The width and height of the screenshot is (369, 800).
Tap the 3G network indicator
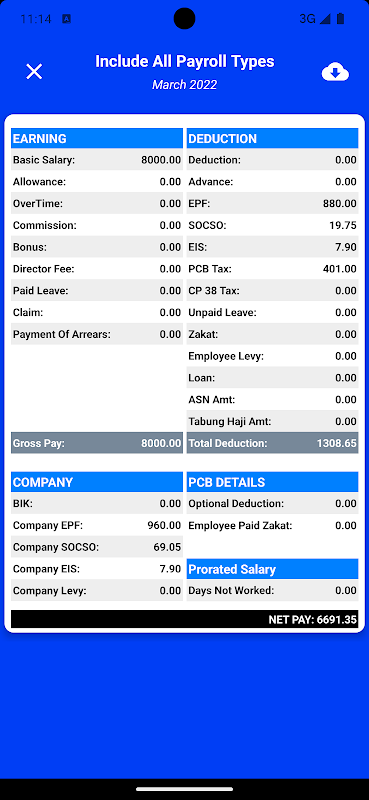pos(307,19)
